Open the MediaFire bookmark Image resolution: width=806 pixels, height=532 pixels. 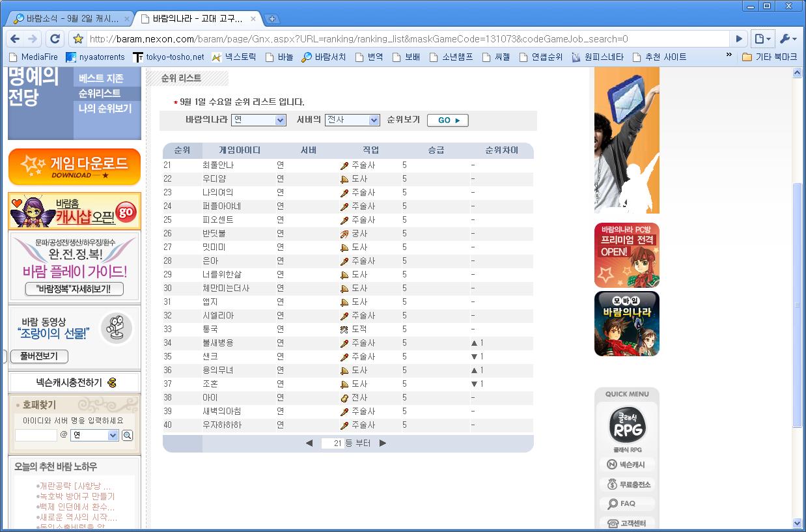33,57
